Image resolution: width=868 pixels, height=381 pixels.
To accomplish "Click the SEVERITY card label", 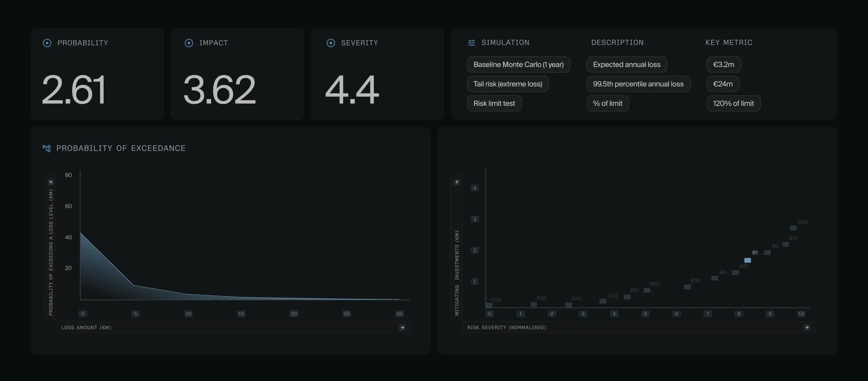I will coord(360,43).
